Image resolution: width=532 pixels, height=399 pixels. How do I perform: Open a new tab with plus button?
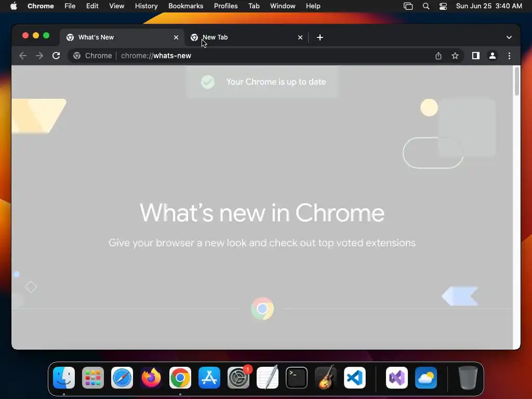click(x=320, y=37)
